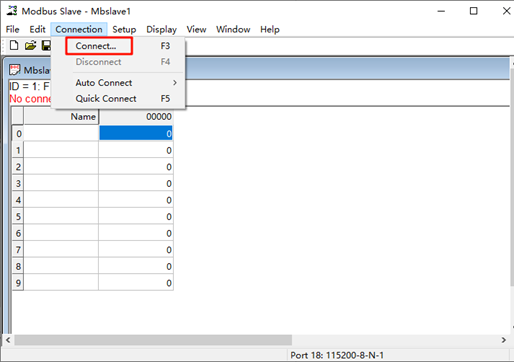Screen dimensions: 514x362
Task: Click the Save floppy disk icon
Action: (x=46, y=45)
